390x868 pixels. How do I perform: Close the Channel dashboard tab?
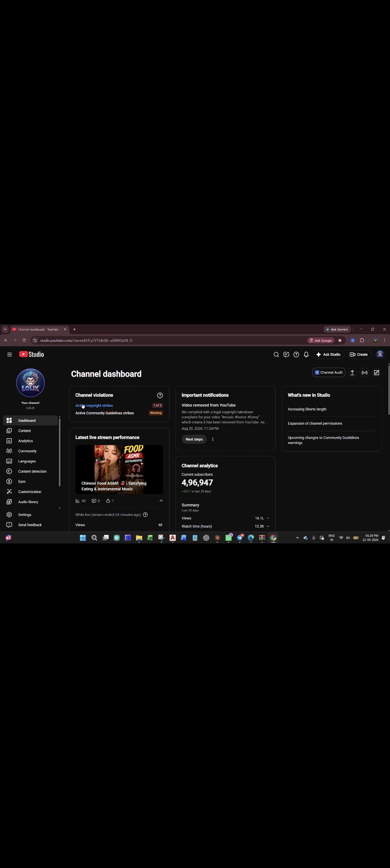pos(65,329)
